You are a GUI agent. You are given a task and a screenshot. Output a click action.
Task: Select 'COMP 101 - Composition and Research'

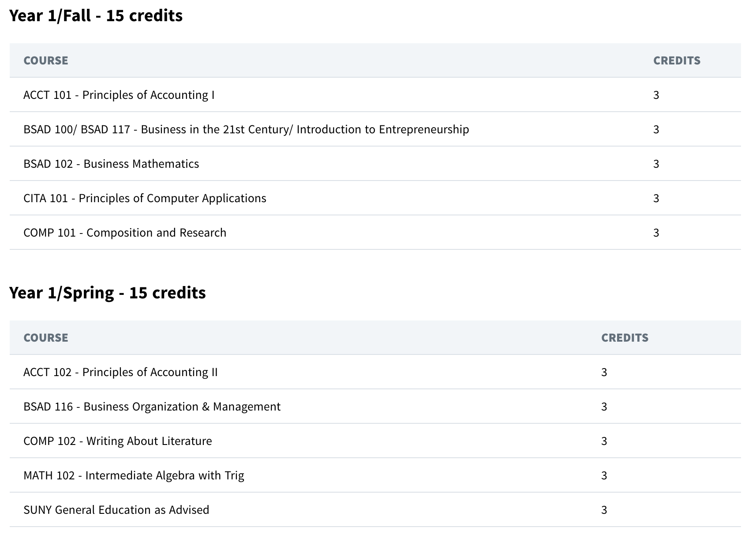(x=125, y=233)
